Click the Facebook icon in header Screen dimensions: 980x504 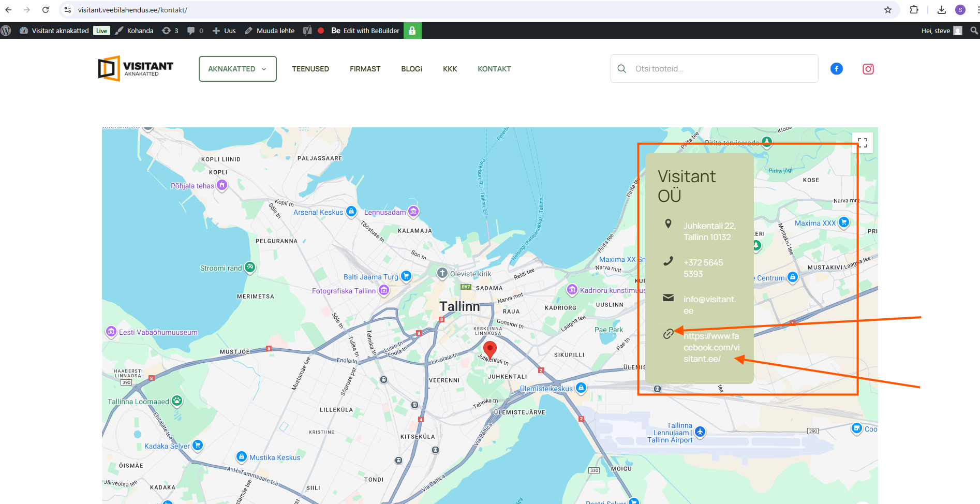836,69
